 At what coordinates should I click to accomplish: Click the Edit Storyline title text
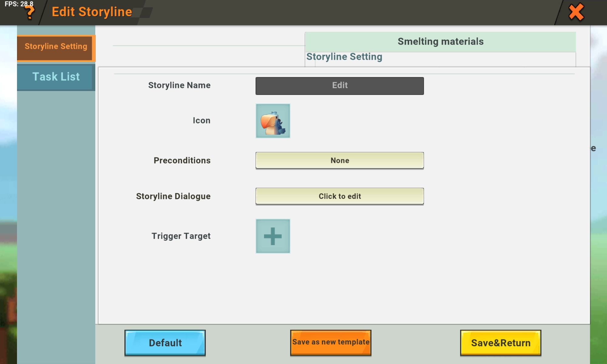[x=92, y=12]
